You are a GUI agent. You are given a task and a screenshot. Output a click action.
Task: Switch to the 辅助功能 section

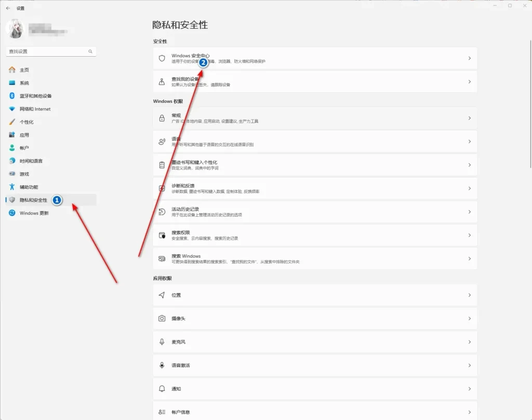coord(51,187)
